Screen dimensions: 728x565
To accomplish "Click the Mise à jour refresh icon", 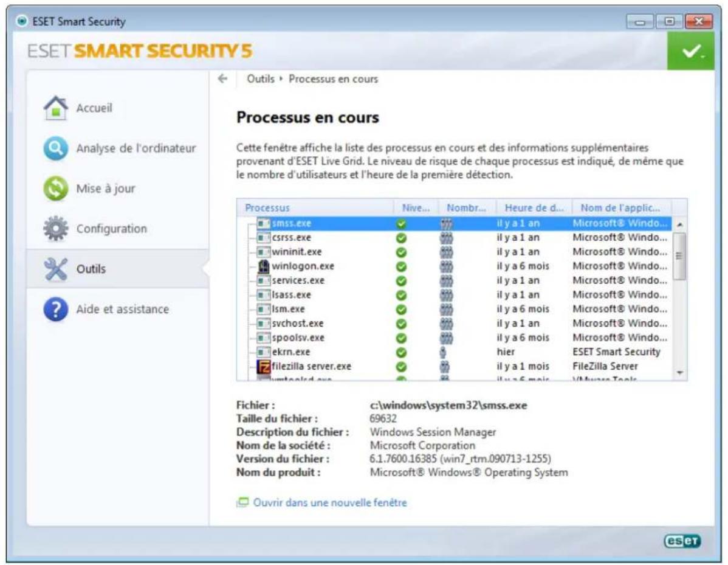I will (x=56, y=189).
